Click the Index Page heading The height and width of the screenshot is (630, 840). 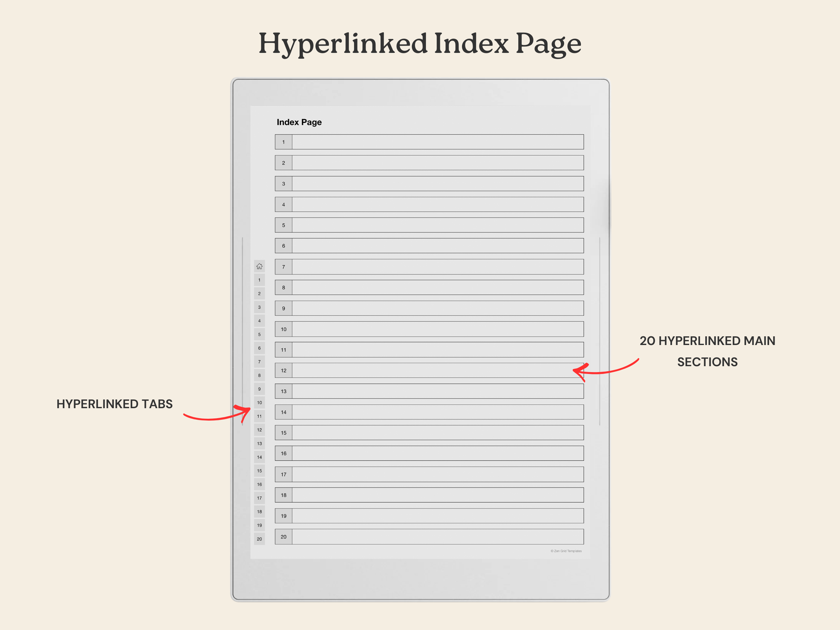pyautogui.click(x=299, y=122)
